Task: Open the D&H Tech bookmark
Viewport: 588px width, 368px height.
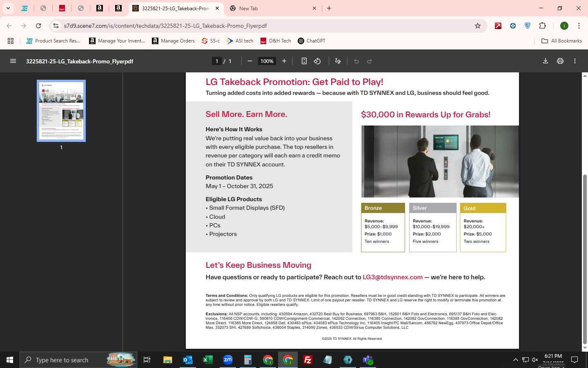Action: click(276, 41)
